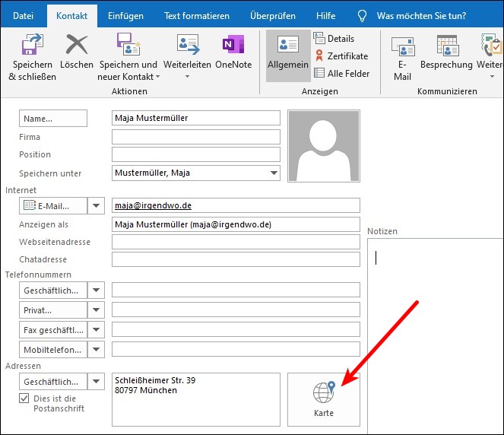Expand Mobiltelefon type dropdown arrow
Viewport: 504px width, 435px height.
point(97,349)
